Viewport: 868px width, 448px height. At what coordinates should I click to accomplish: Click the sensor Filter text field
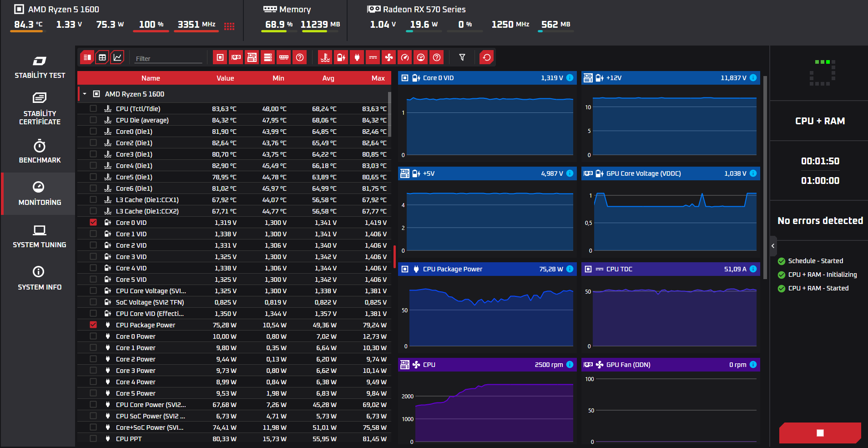pyautogui.click(x=168, y=58)
